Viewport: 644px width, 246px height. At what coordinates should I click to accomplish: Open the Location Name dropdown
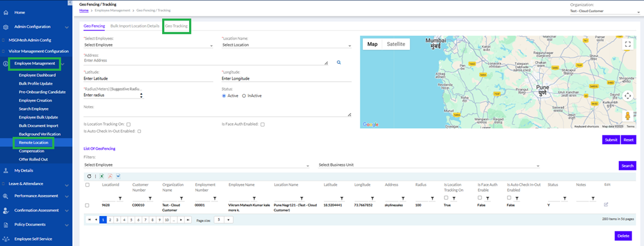[286, 45]
